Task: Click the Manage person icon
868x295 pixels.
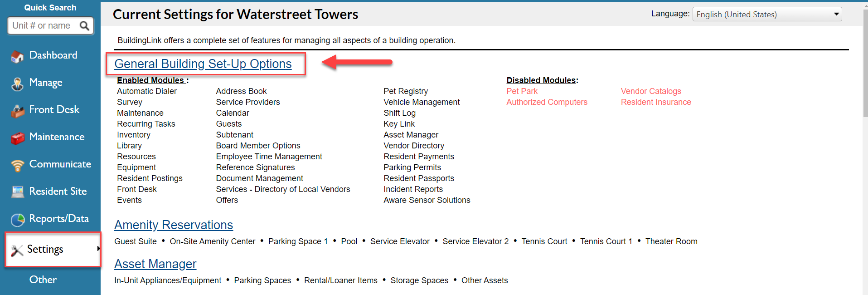Action: point(17,84)
